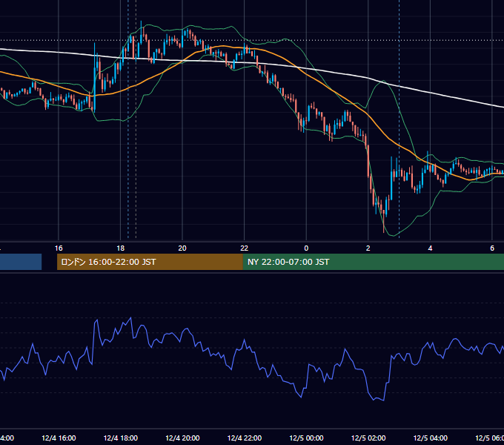Click the blue session bar left of ロンドン
This screenshot has width=504, height=445.
click(21, 262)
